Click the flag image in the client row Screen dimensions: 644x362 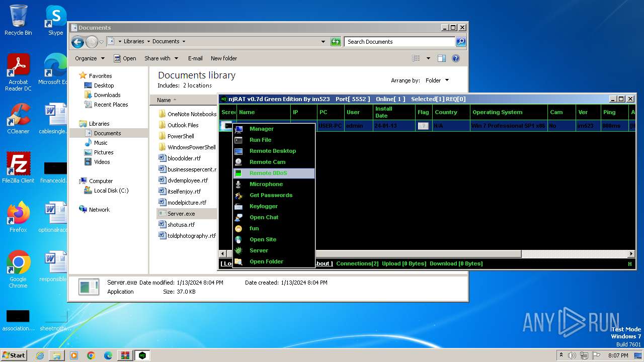423,126
